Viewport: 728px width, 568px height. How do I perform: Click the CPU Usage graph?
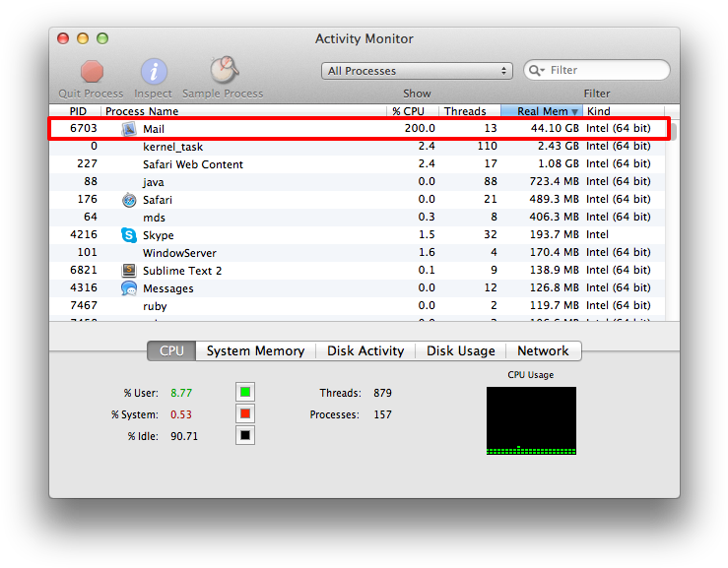click(531, 420)
